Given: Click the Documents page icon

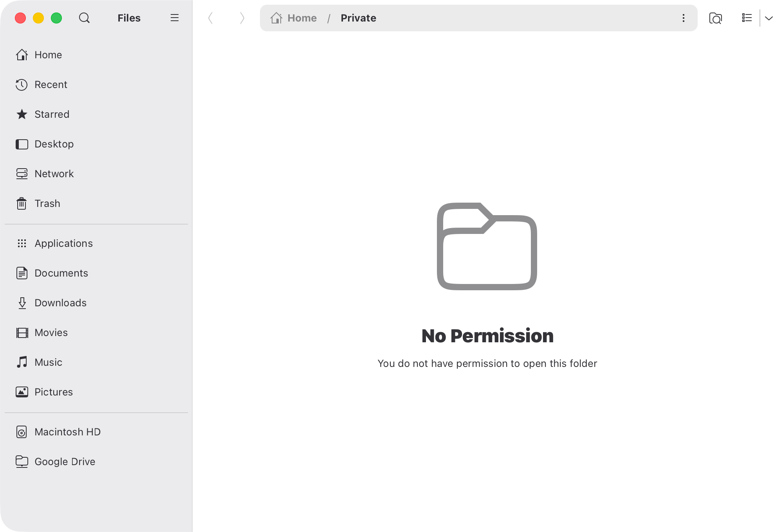Looking at the screenshot, I should [x=22, y=273].
